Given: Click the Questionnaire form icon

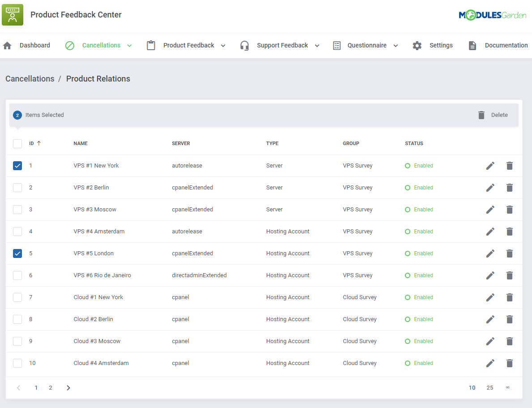Looking at the screenshot, I should (336, 46).
